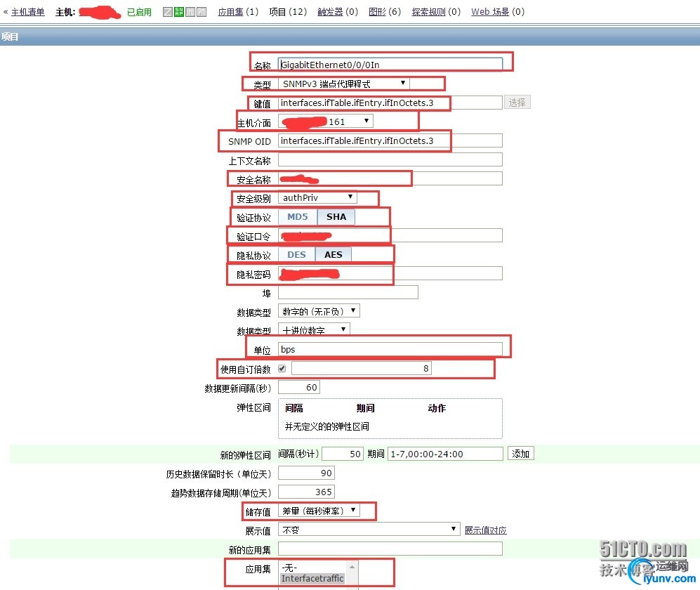
Task: Open the 主机介面 dropdown with port 161
Action: [326, 122]
